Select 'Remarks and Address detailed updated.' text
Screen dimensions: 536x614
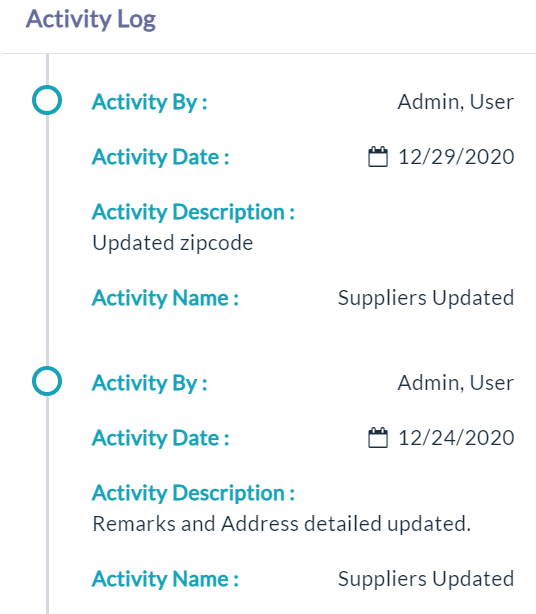point(282,524)
